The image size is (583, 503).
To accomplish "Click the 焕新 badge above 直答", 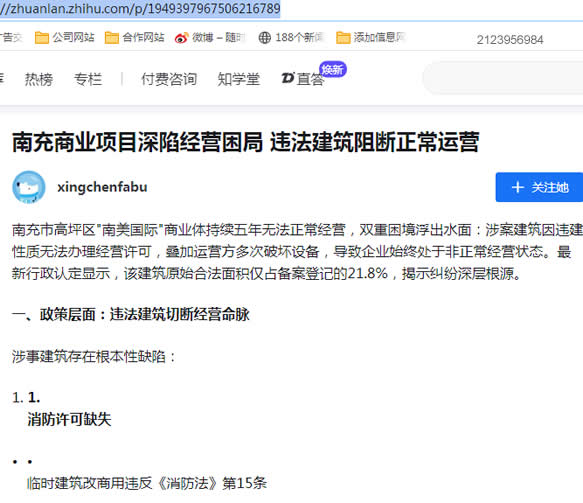I will pyautogui.click(x=333, y=70).
